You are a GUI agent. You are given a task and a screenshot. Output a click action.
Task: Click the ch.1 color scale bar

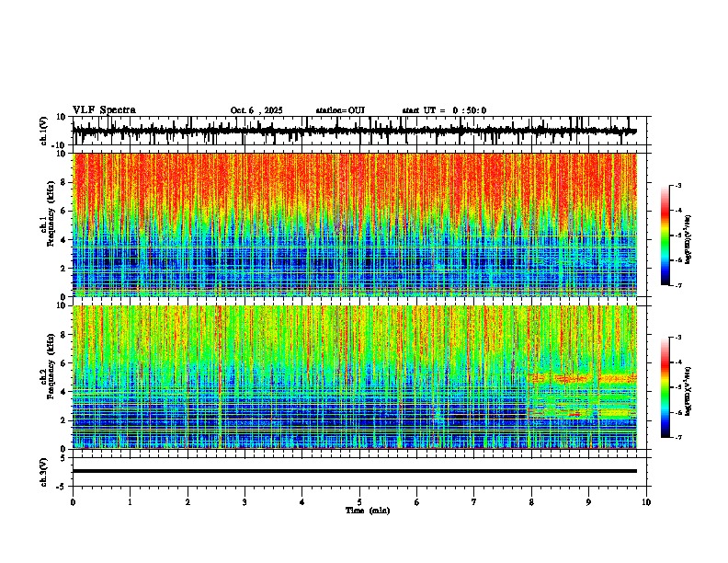click(x=665, y=236)
